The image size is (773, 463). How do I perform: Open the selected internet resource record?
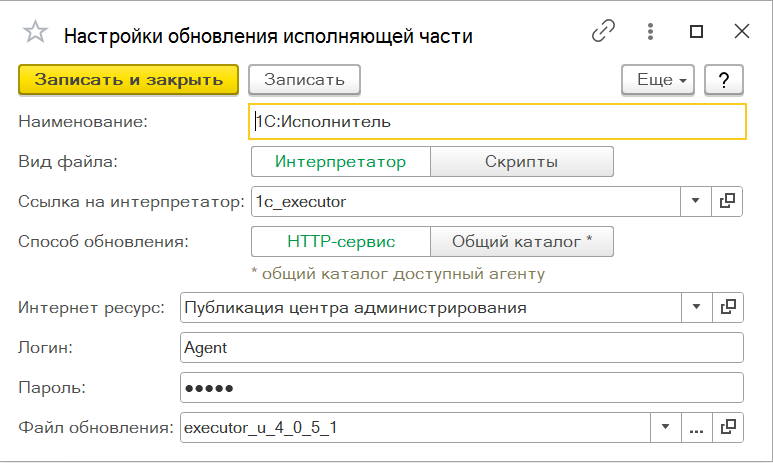728,307
